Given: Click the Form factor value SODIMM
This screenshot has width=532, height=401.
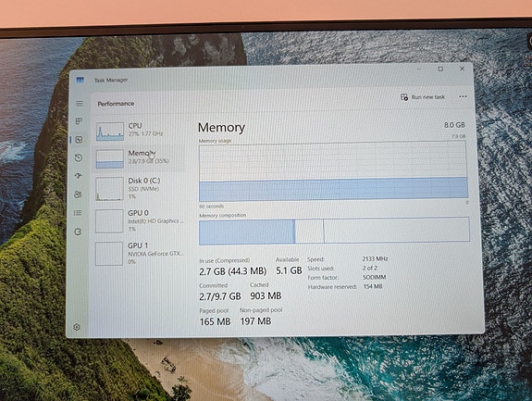Looking at the screenshot, I should 374,278.
